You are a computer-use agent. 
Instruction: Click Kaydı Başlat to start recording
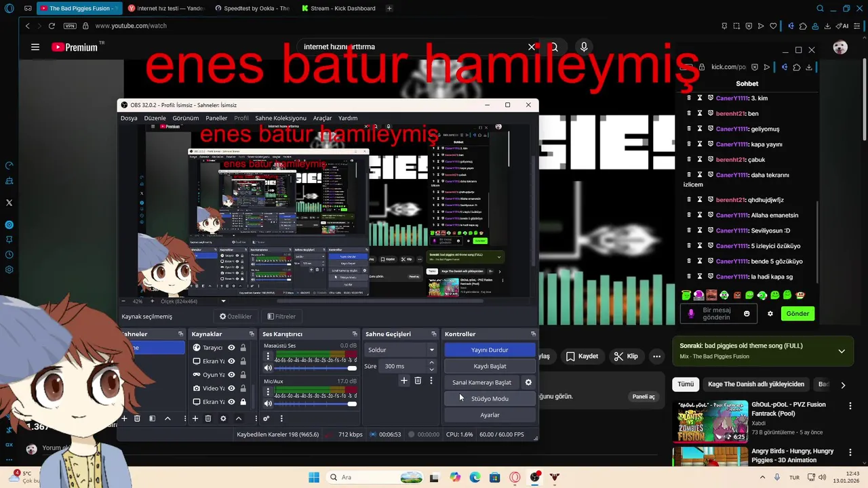point(490,366)
